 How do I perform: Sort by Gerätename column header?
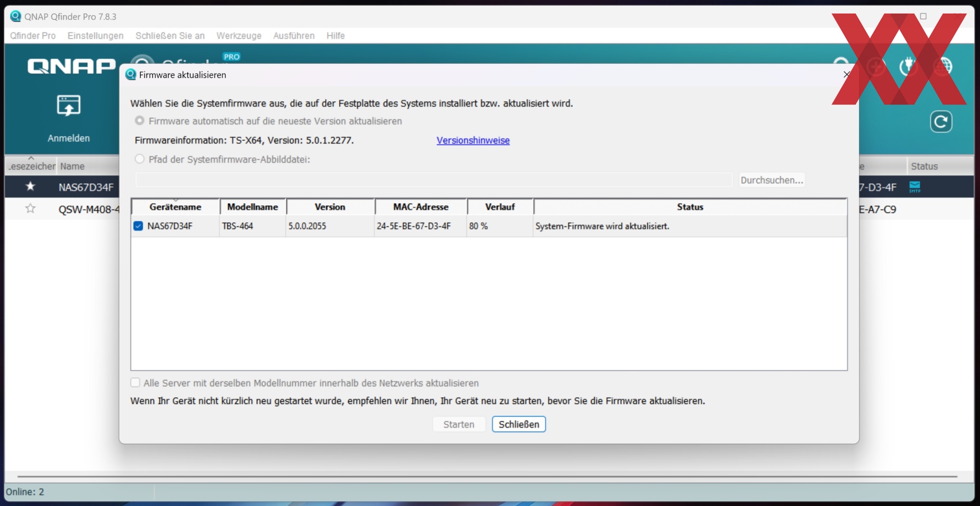(176, 207)
